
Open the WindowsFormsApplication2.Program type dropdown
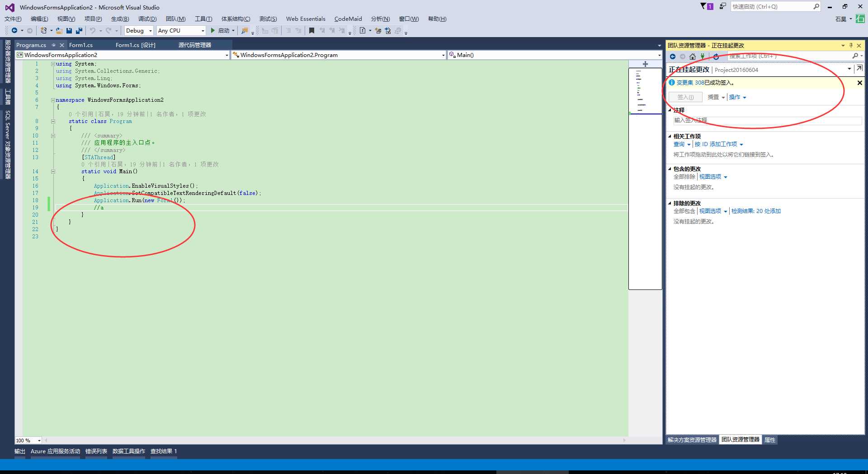[339, 55]
